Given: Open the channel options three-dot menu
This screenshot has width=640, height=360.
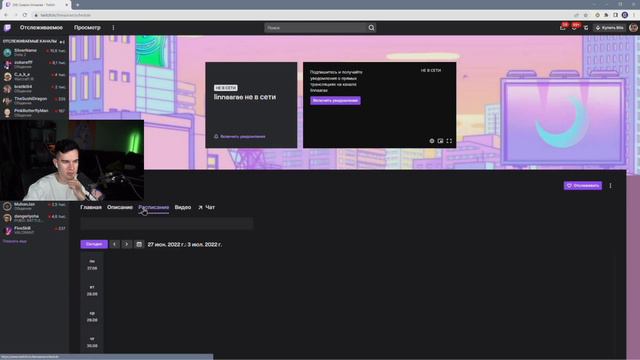Looking at the screenshot, I should (x=611, y=186).
